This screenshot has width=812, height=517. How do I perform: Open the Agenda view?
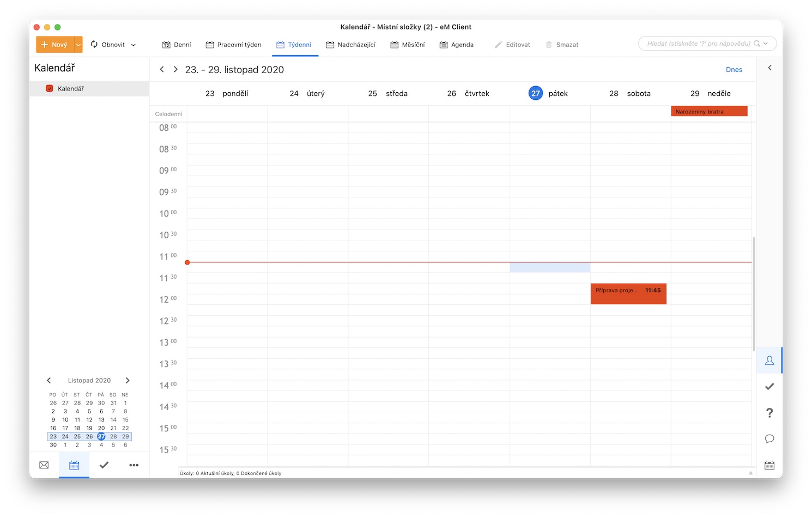click(x=457, y=45)
